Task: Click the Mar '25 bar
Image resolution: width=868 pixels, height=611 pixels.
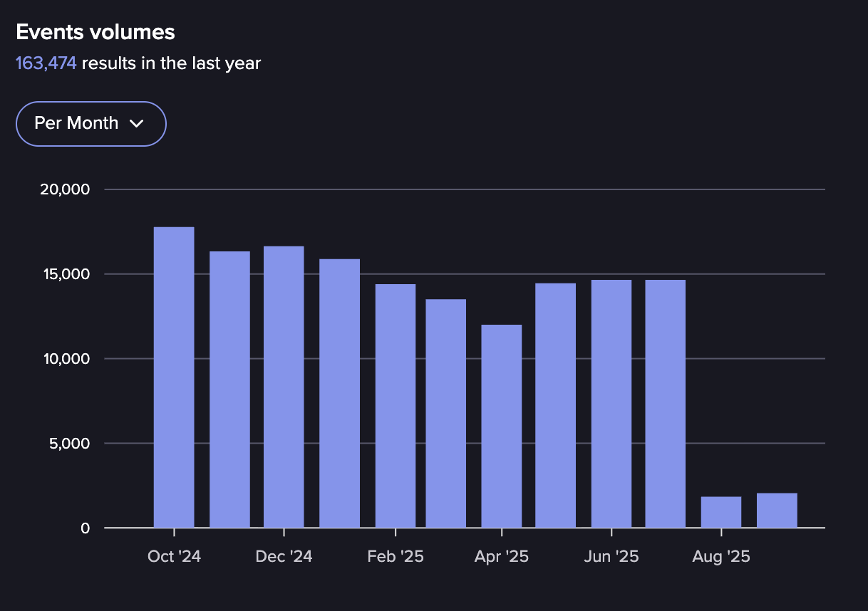Action: tap(446, 413)
